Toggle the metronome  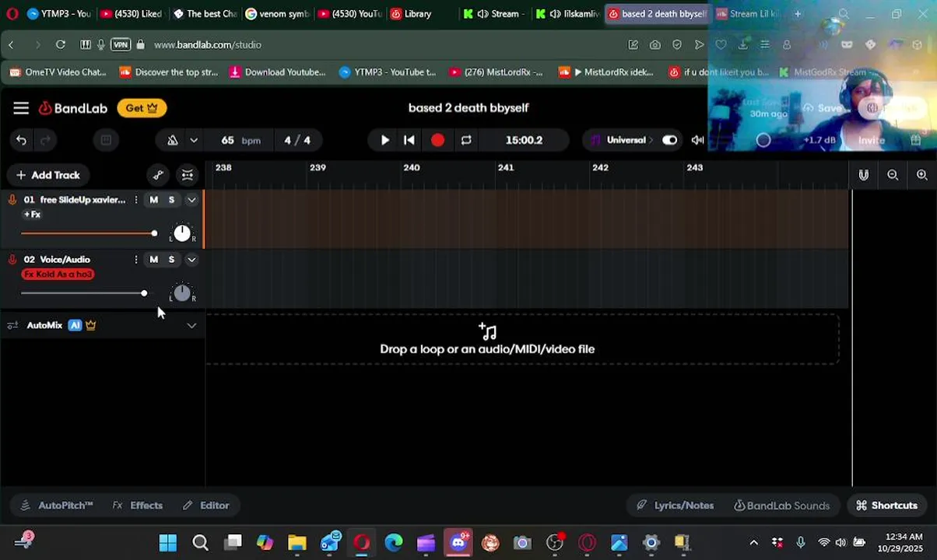172,140
